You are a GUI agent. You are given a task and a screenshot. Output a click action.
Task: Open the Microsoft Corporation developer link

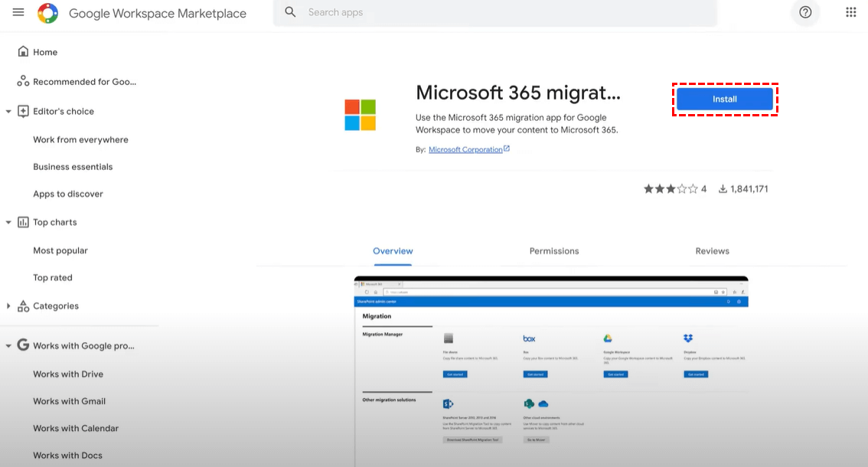coord(465,150)
